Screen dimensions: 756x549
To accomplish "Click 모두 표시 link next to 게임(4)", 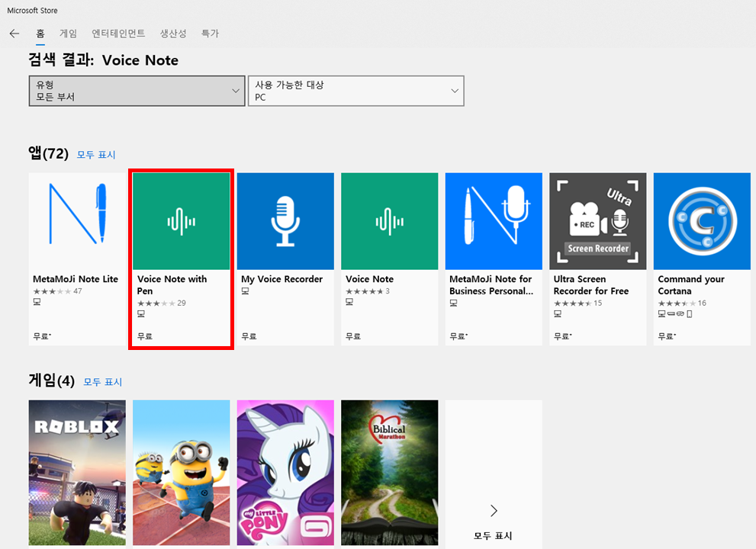I will coord(103,382).
